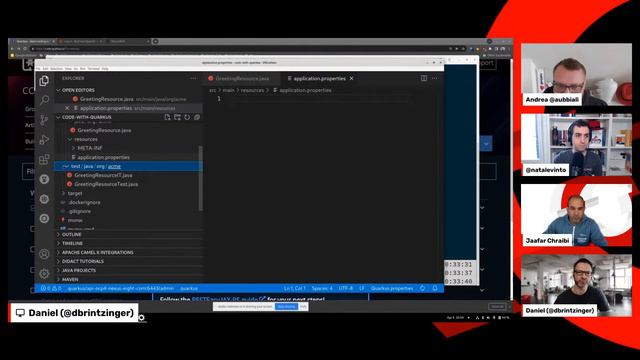Open GreetingResource.java in the project tree
640x360 pixels.
click(104, 130)
